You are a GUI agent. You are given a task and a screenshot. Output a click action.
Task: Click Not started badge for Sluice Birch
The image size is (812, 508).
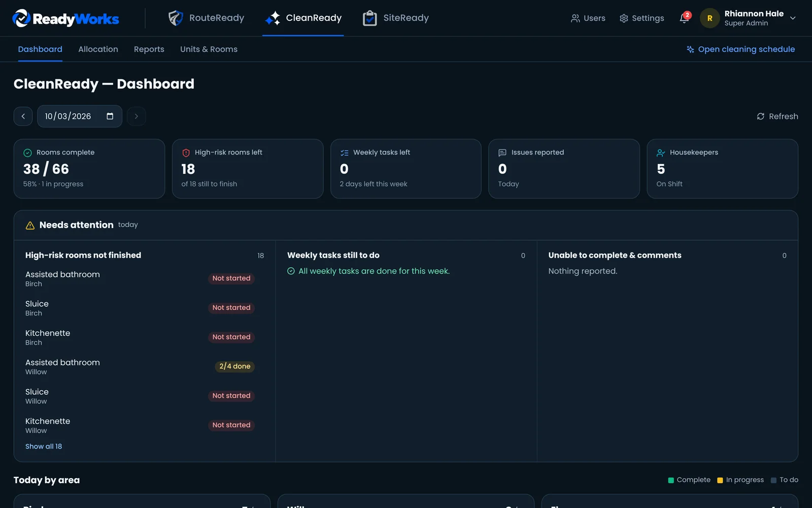point(231,308)
